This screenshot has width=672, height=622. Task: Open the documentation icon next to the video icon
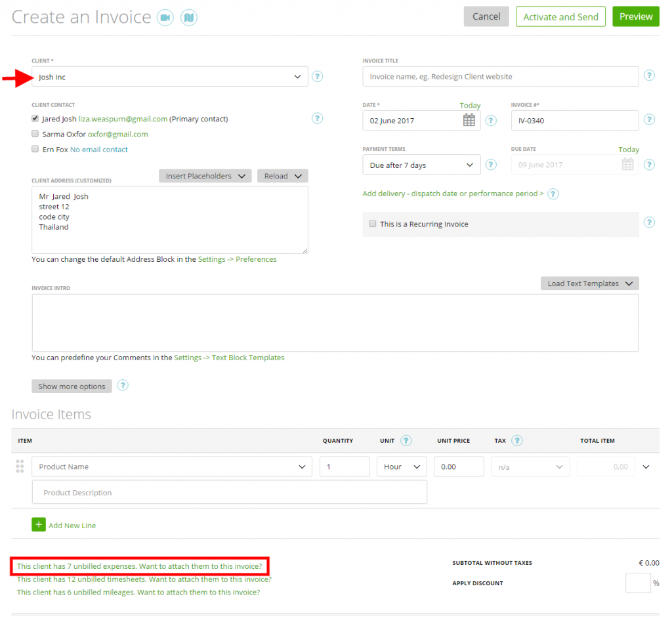tap(189, 16)
